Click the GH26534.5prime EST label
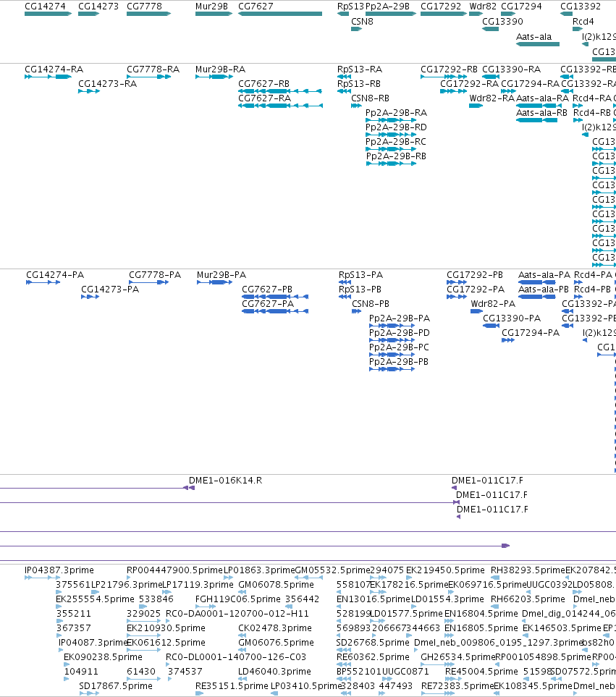 [457, 657]
